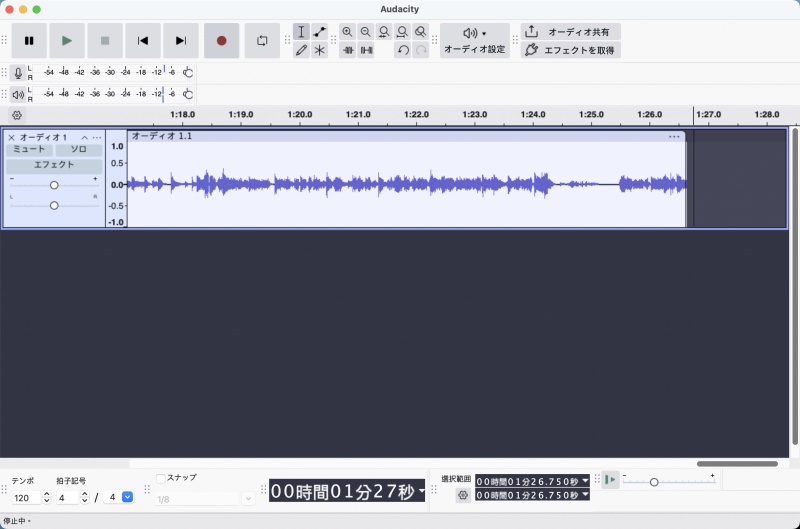Click Silence audio selection icon
This screenshot has width=800, height=529.
tap(366, 50)
